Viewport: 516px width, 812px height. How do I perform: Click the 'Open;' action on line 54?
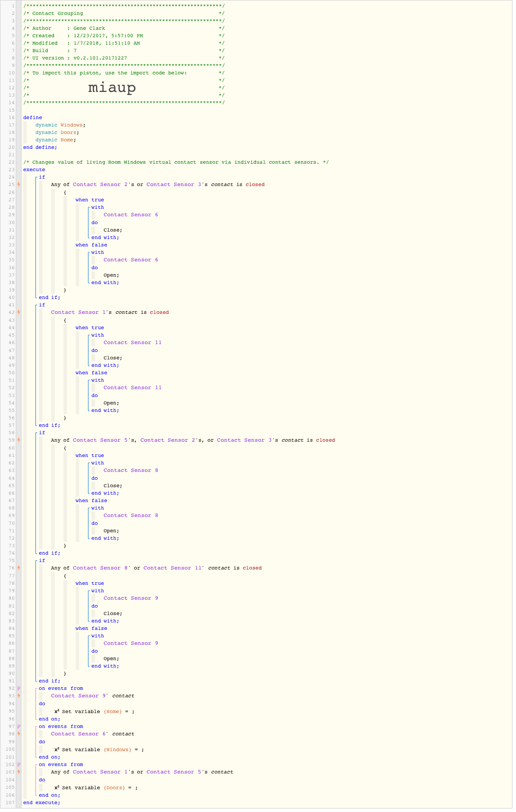coord(111,403)
